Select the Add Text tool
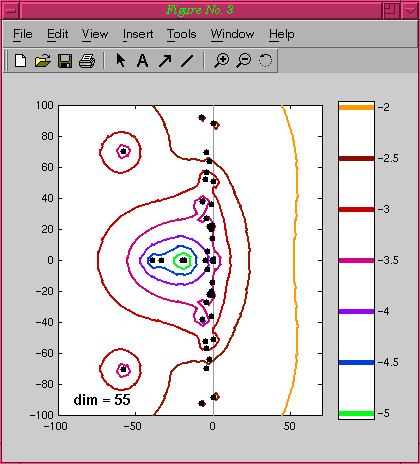 pyautogui.click(x=143, y=61)
